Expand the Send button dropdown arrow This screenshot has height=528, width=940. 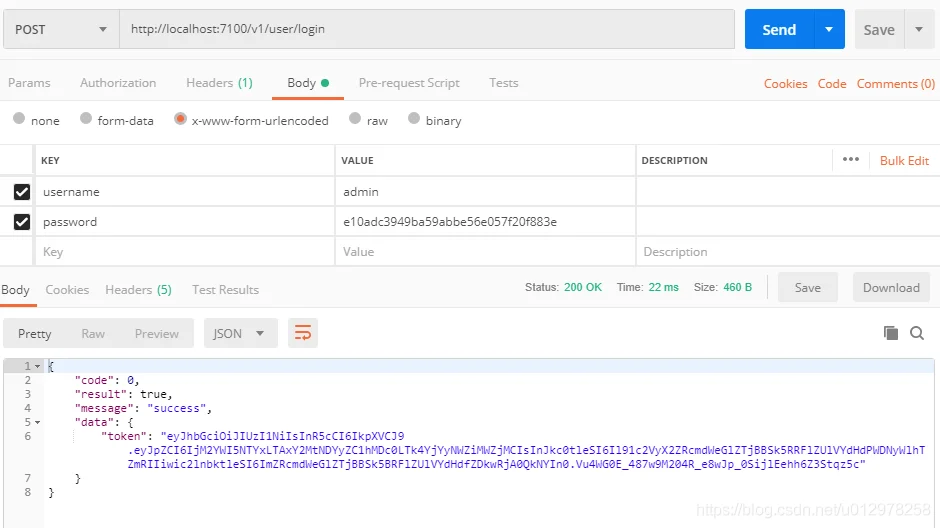coord(829,30)
